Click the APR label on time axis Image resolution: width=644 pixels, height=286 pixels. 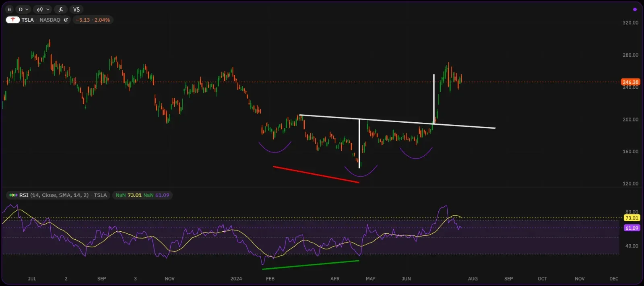click(335, 278)
